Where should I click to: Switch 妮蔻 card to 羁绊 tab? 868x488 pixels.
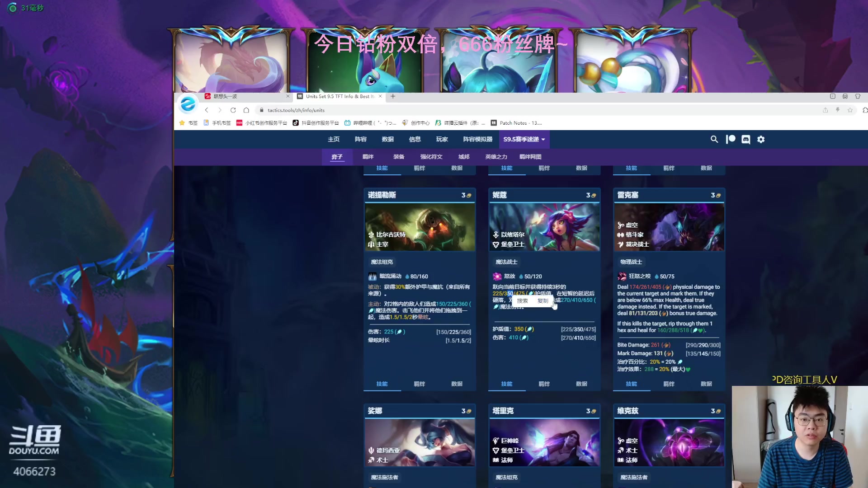[544, 384]
